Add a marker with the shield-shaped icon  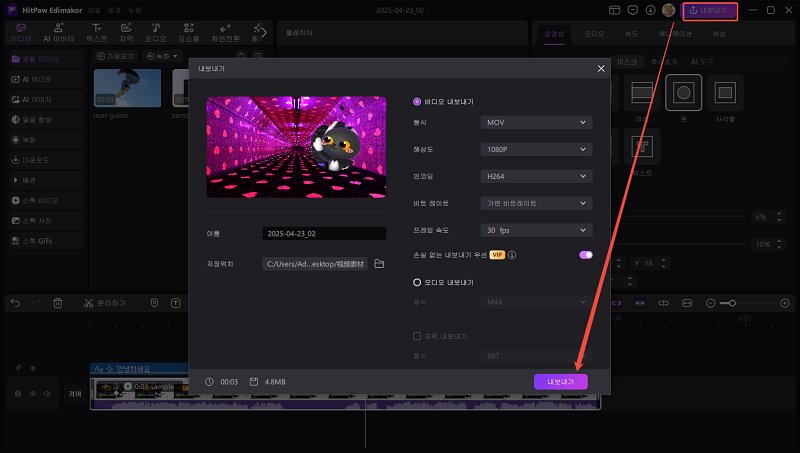click(x=155, y=303)
